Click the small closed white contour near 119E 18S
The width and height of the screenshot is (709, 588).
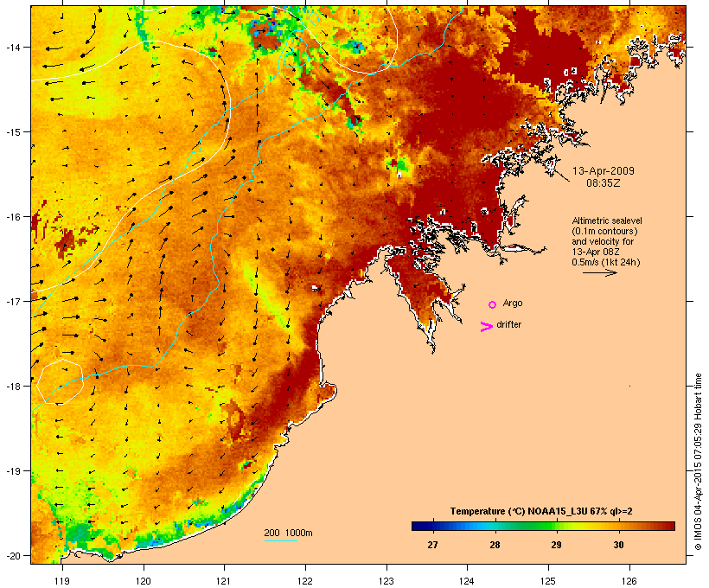(61, 381)
